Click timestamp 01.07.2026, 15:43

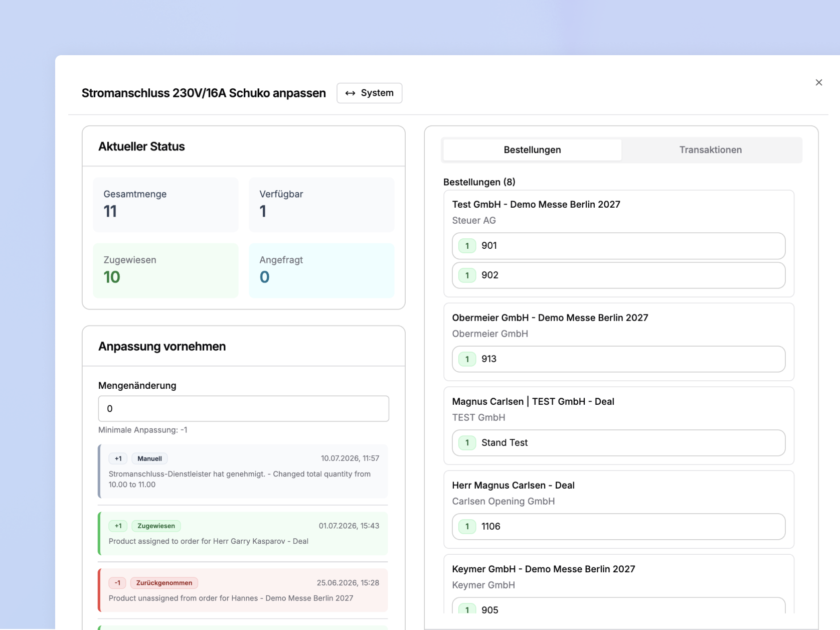(349, 526)
